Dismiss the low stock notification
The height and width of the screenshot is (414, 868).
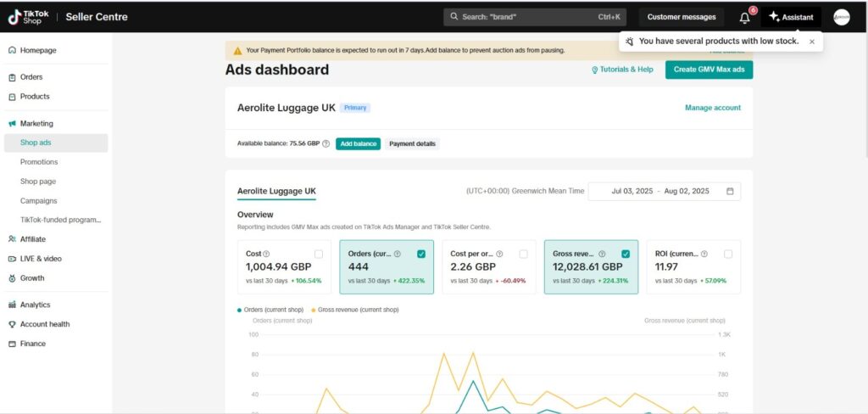pos(811,41)
